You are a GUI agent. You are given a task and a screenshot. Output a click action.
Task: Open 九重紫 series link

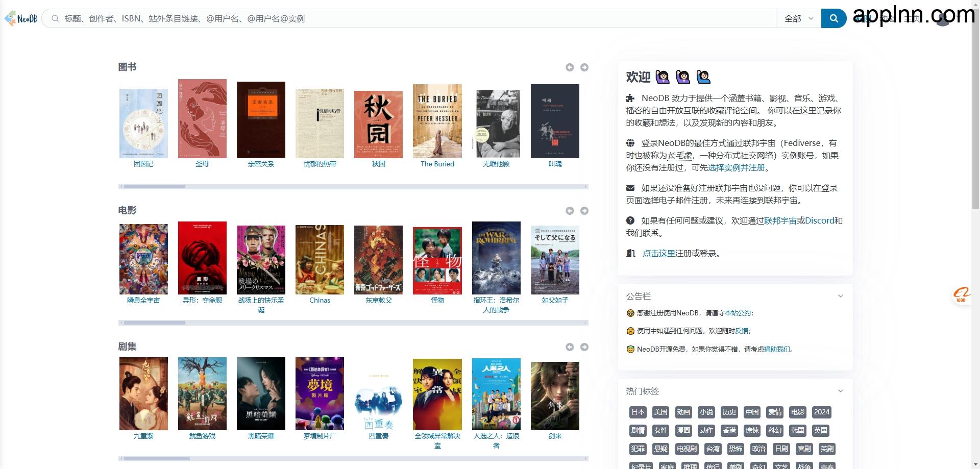point(143,436)
